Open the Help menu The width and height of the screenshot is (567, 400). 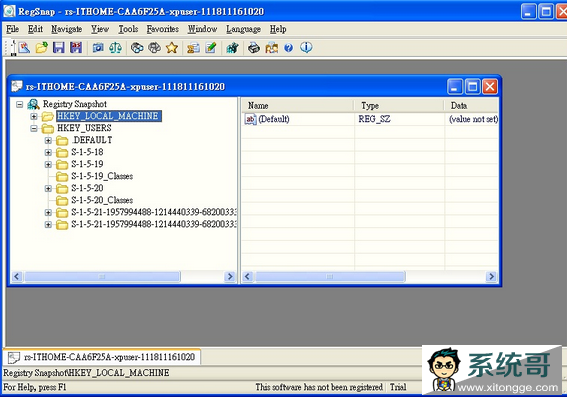[x=278, y=29]
